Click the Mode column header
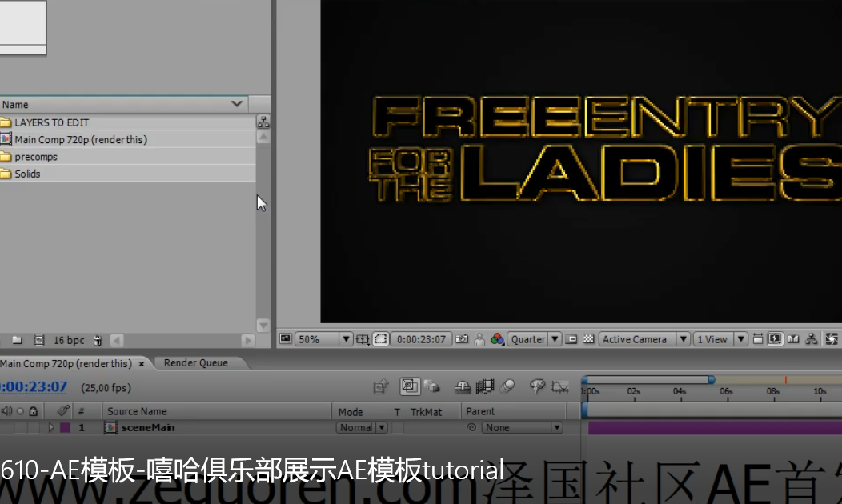This screenshot has width=842, height=504. coord(351,412)
